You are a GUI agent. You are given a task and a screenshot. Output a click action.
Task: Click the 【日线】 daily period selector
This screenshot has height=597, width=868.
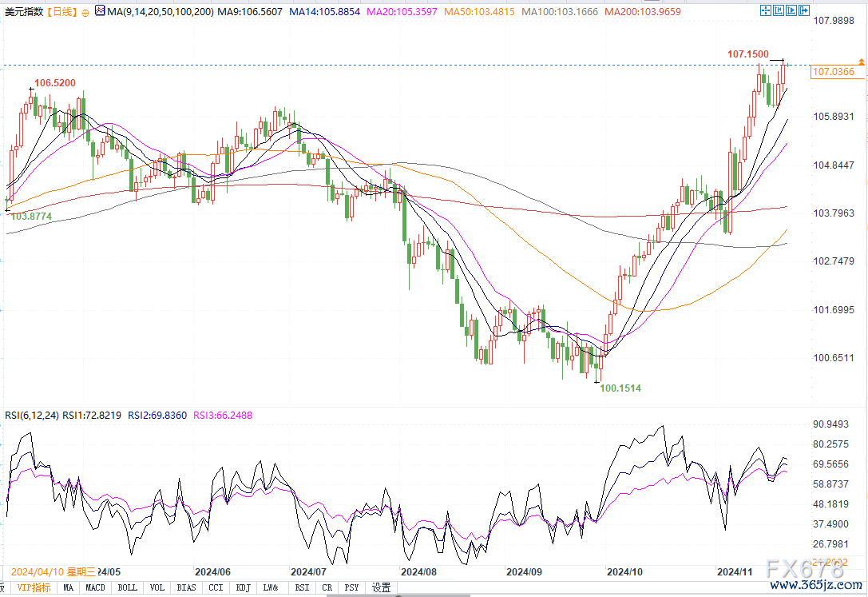[x=61, y=12]
